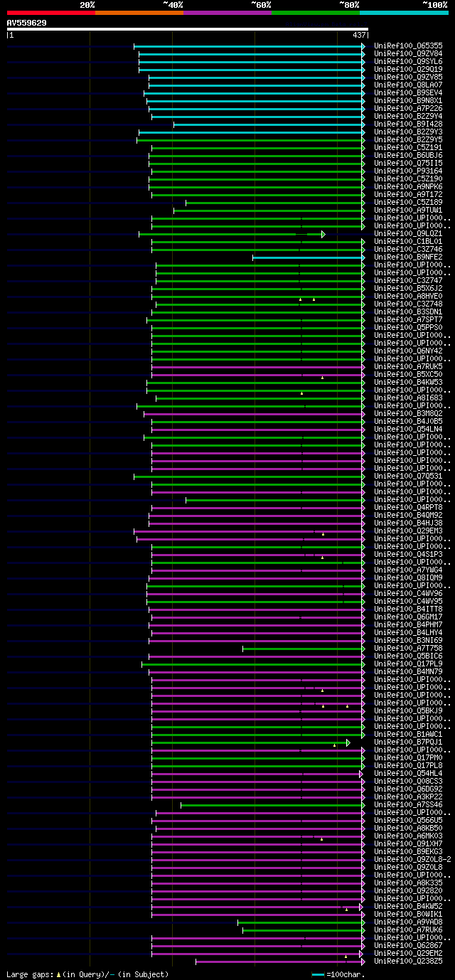Follow the UniRef100_Q5BKJ9 link
Image resolution: width=455 pixels, height=980 pixels.
[x=408, y=711]
